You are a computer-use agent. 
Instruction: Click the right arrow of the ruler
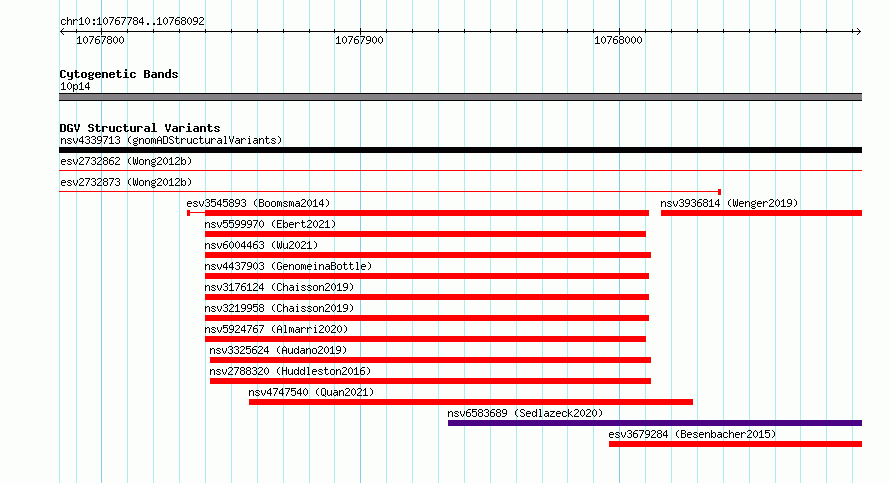pyautogui.click(x=858, y=31)
